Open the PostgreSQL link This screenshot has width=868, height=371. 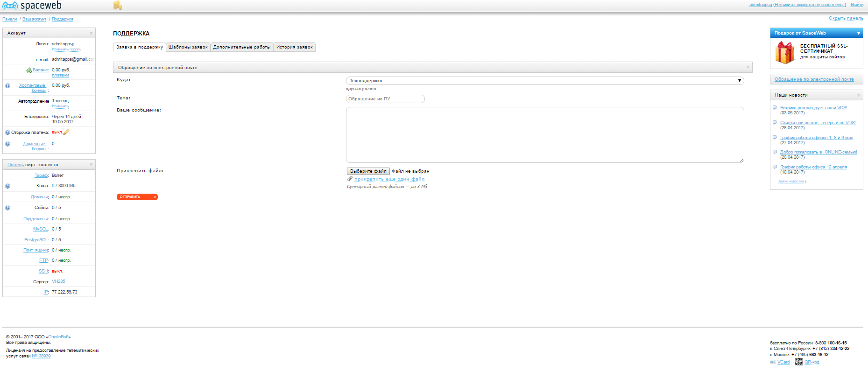click(x=36, y=240)
